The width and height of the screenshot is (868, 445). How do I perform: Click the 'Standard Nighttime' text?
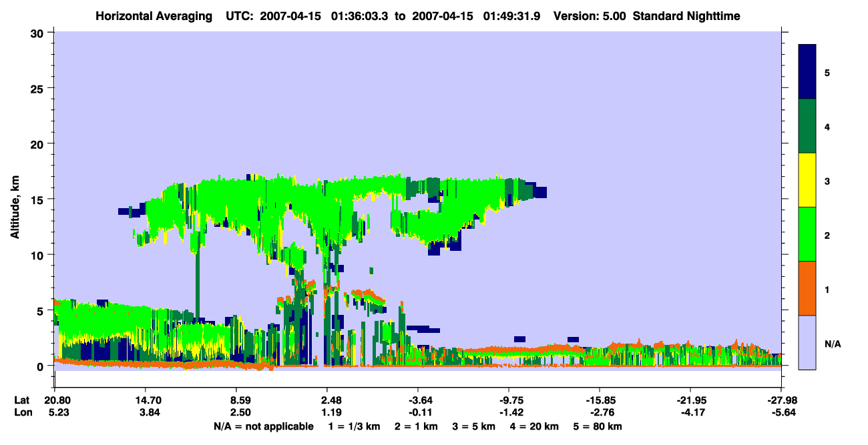click(x=686, y=16)
